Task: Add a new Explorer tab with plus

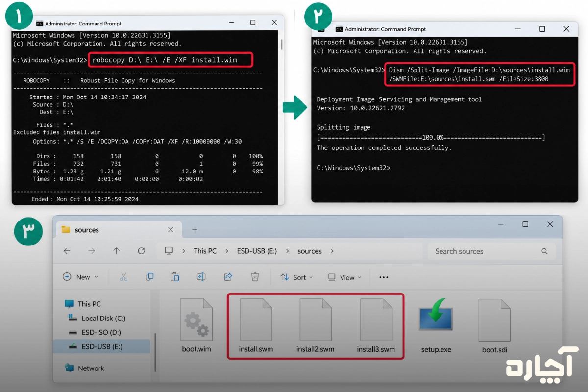Action: 195,229
